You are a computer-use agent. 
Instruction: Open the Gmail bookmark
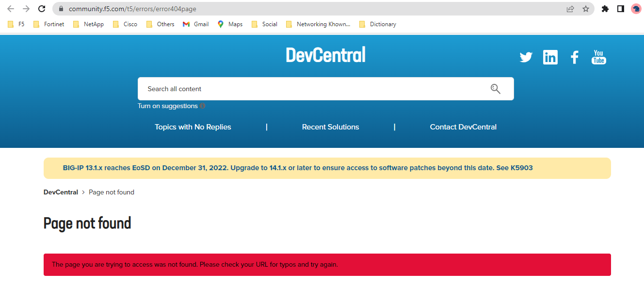click(196, 24)
